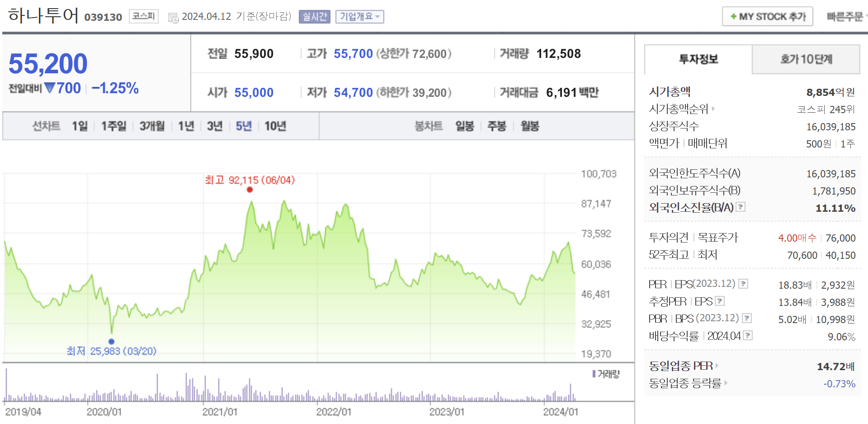Click the 동일업종 PER value 14.72배
The height and width of the screenshot is (424, 868).
coord(836,367)
